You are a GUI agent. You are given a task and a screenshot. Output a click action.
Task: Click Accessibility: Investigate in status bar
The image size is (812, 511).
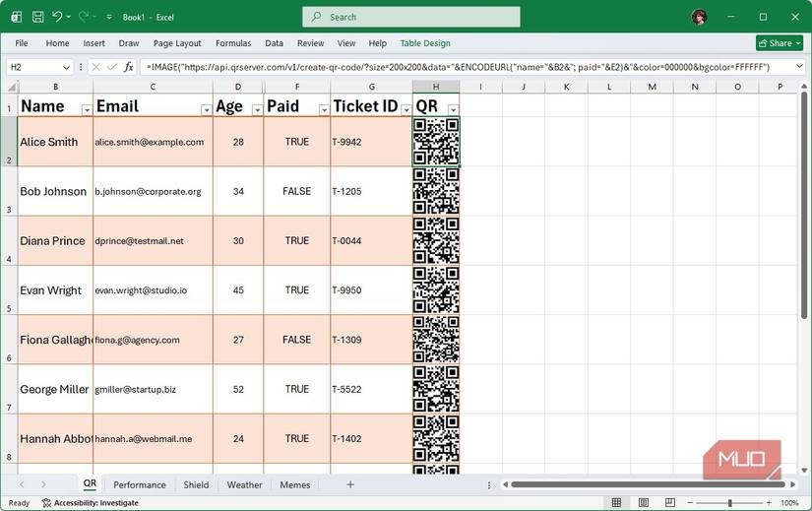[90, 503]
